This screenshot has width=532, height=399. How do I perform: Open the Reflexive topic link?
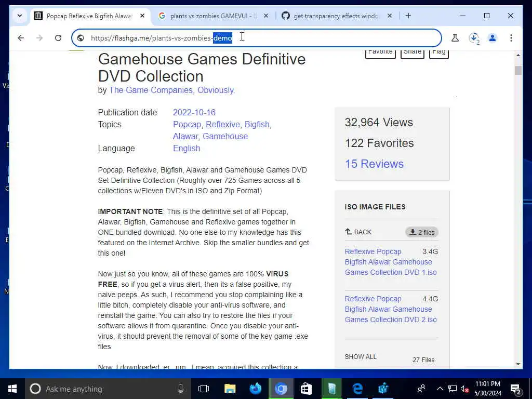[223, 125]
